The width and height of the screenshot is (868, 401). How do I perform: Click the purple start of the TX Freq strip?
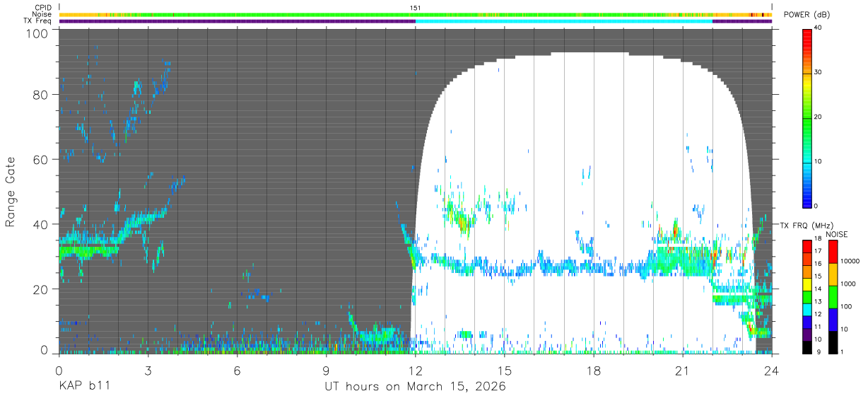coord(237,21)
